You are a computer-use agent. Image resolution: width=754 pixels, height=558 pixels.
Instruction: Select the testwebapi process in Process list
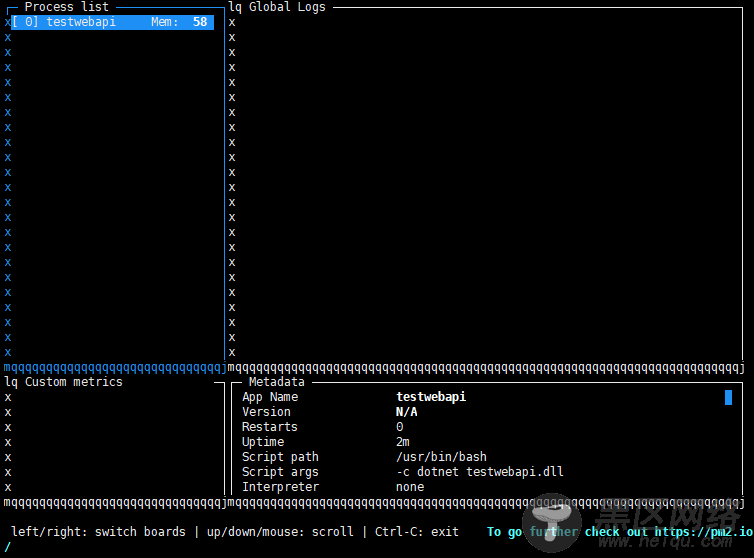80,22
